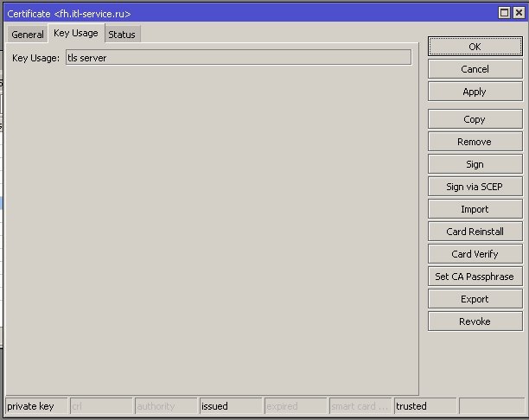Maximize the Certificate window
529x420 pixels.
point(504,13)
